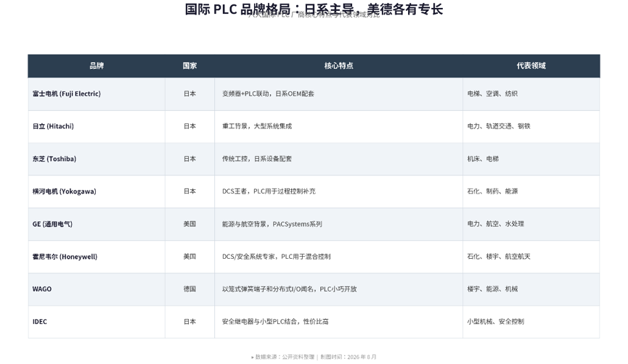Click the domain cell '楼宇、能源、机械'

pyautogui.click(x=531, y=289)
